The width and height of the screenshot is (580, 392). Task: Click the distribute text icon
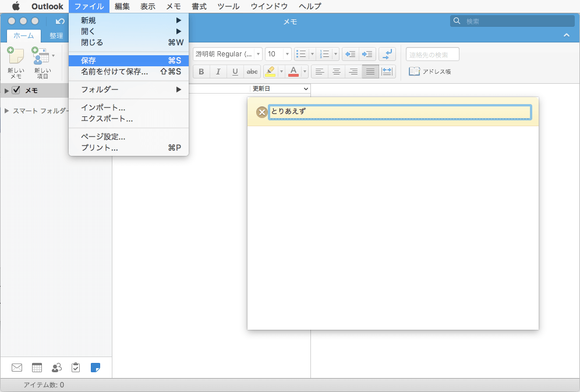click(x=387, y=72)
